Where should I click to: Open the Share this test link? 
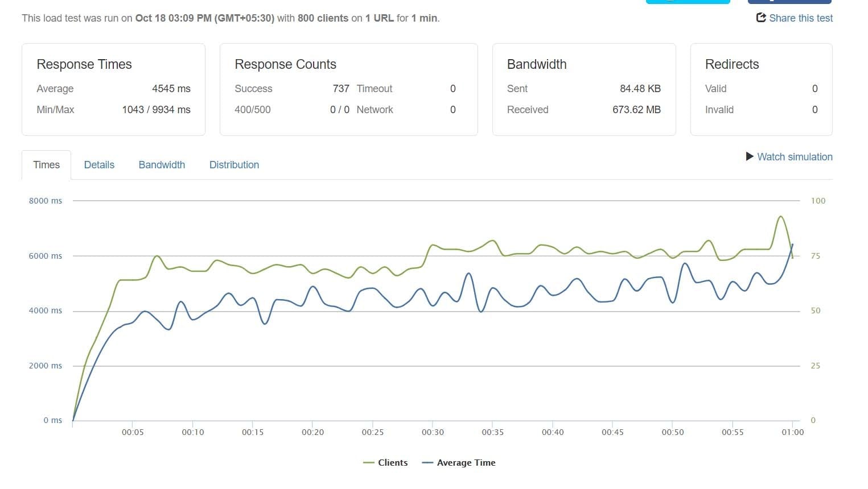click(800, 18)
